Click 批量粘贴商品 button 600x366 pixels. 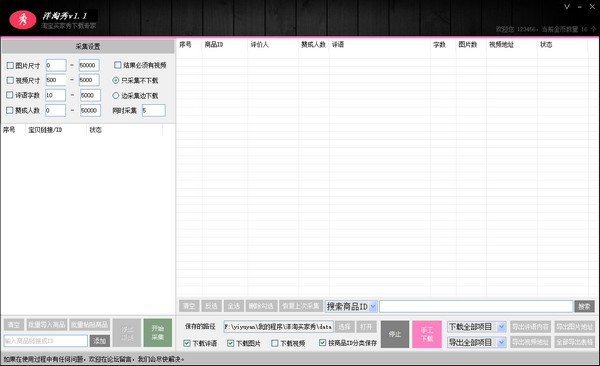click(x=90, y=325)
